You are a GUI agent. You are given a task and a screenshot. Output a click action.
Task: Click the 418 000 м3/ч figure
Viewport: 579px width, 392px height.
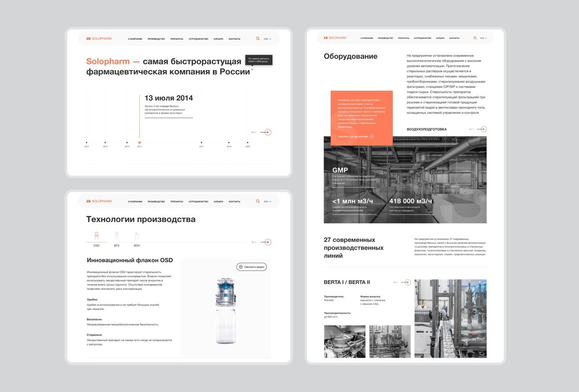(410, 201)
